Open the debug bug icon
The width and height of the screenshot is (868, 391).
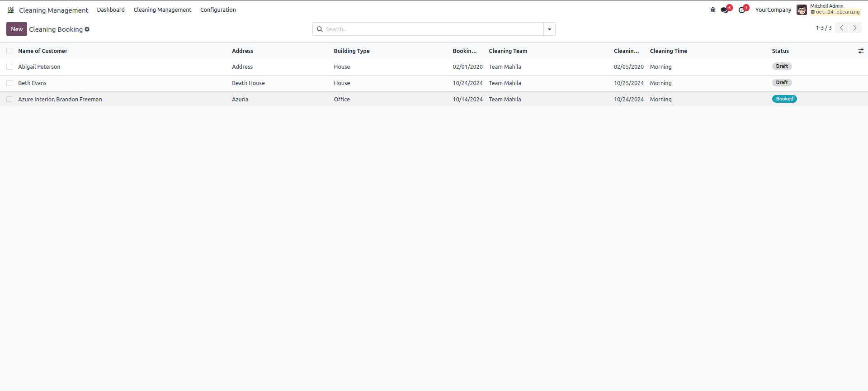pos(713,10)
